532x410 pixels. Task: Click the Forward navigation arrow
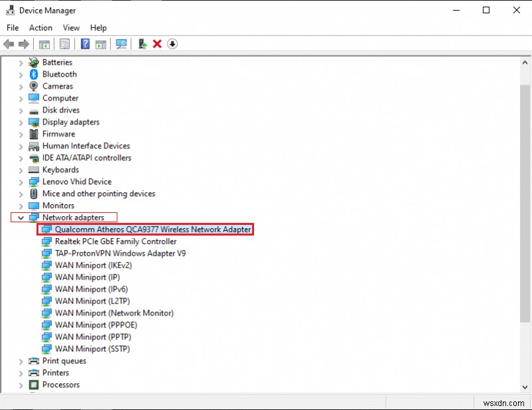[x=24, y=44]
